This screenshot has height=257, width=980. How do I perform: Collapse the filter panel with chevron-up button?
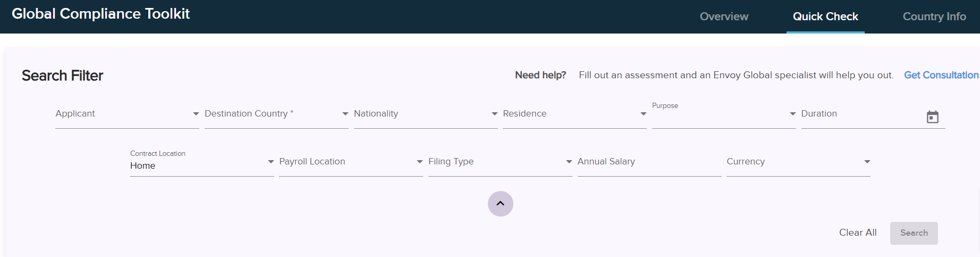tap(500, 204)
